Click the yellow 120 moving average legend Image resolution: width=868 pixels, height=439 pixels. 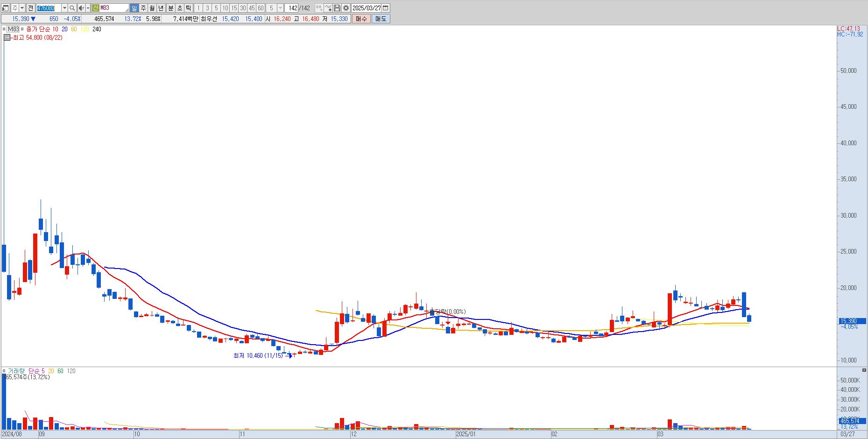pos(85,29)
